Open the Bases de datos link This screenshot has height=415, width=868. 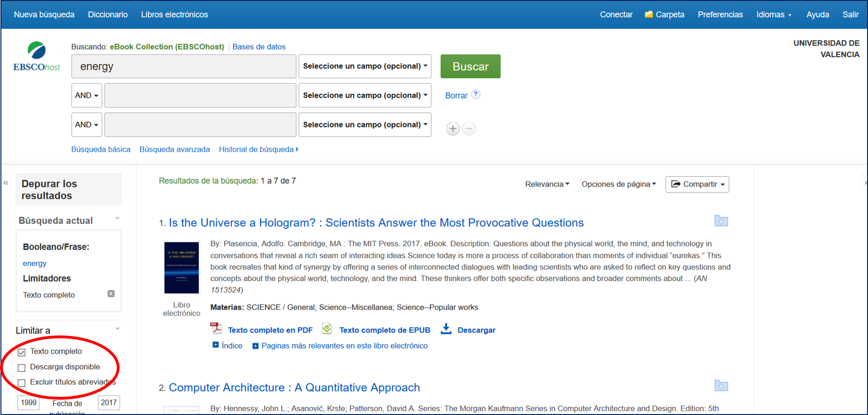click(x=259, y=47)
